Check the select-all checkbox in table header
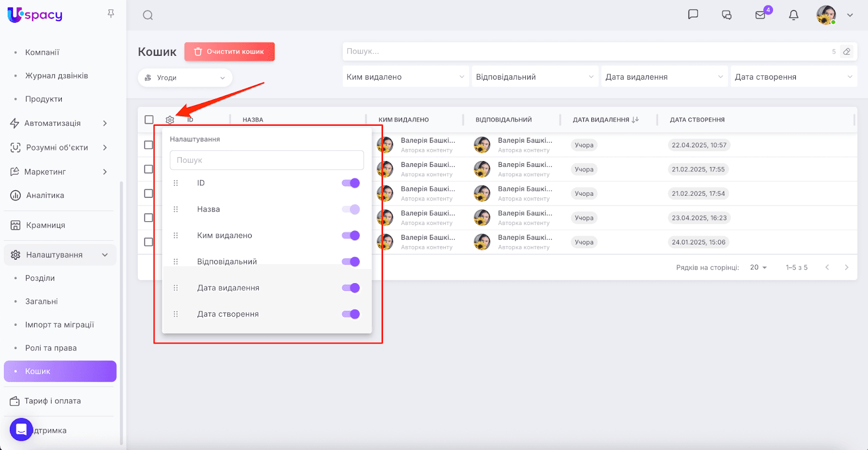This screenshot has height=450, width=868. coord(149,120)
